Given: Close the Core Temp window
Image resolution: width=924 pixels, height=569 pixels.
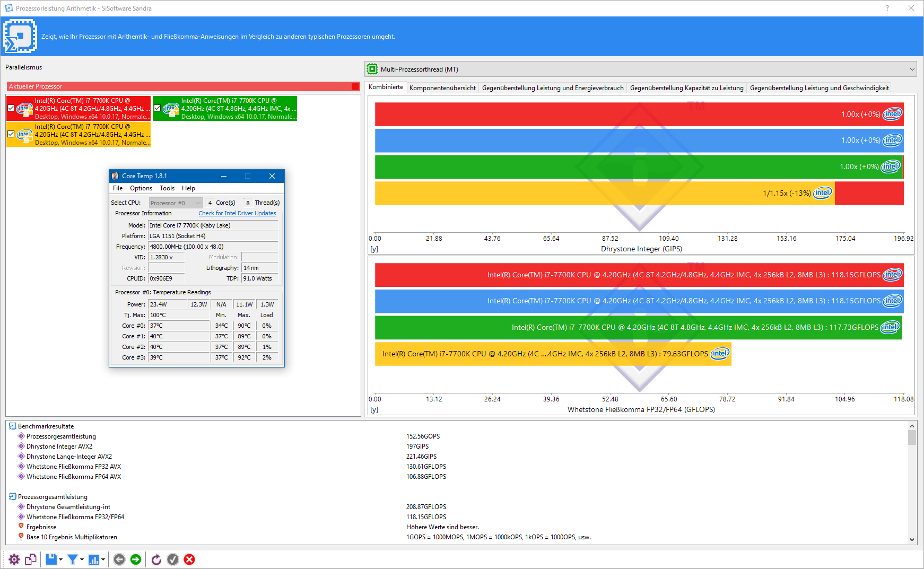Looking at the screenshot, I should pos(272,176).
